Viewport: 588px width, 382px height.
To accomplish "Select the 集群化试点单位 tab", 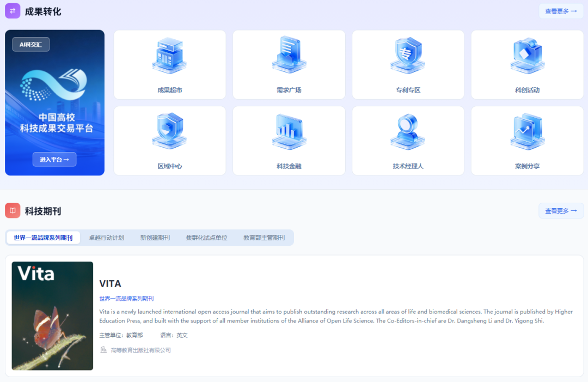I will [206, 237].
